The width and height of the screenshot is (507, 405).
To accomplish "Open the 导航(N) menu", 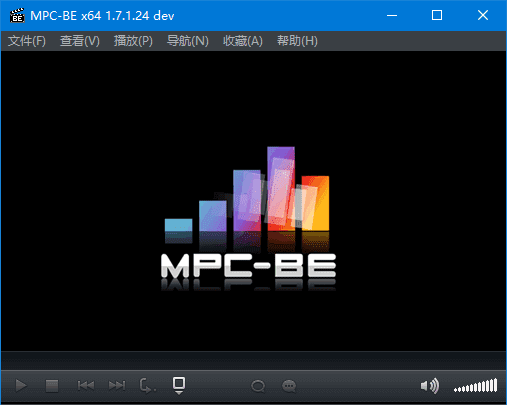I will click(187, 41).
